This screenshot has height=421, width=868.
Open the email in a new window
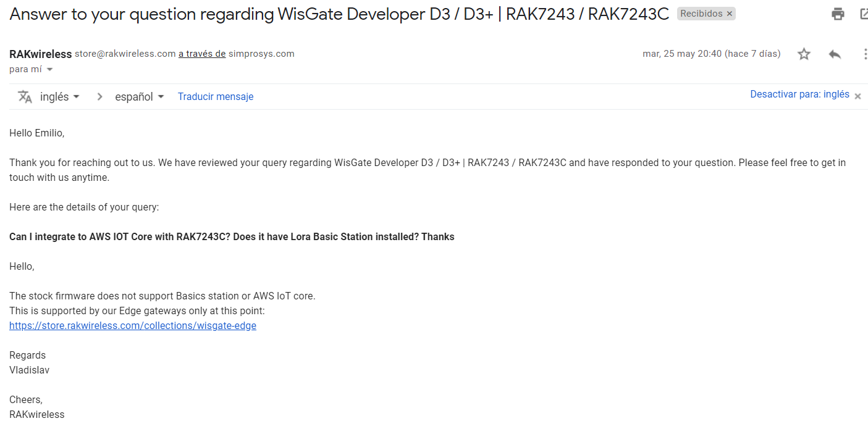tap(864, 14)
